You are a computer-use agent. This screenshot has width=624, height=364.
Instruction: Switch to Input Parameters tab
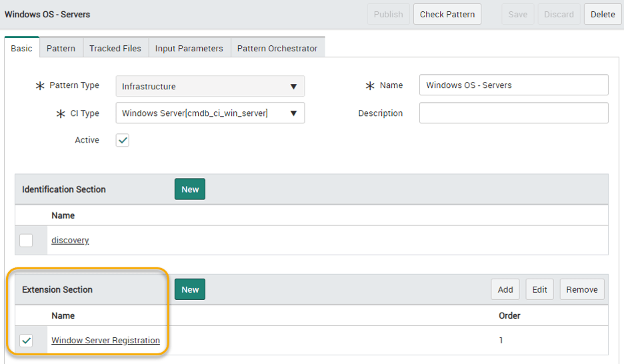point(189,48)
